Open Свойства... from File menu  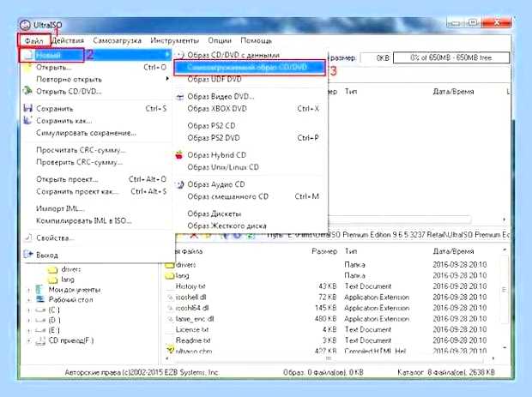(97, 238)
